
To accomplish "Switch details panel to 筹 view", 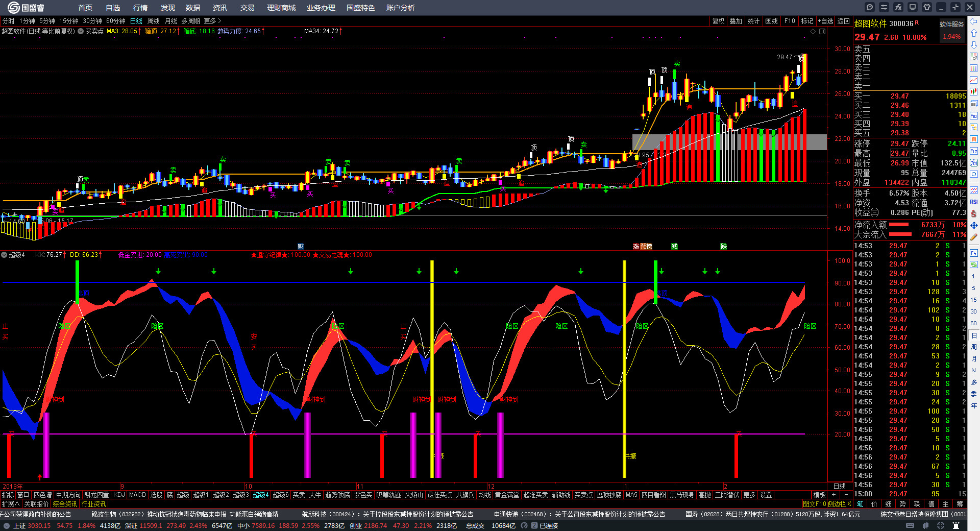I will 960,504.
